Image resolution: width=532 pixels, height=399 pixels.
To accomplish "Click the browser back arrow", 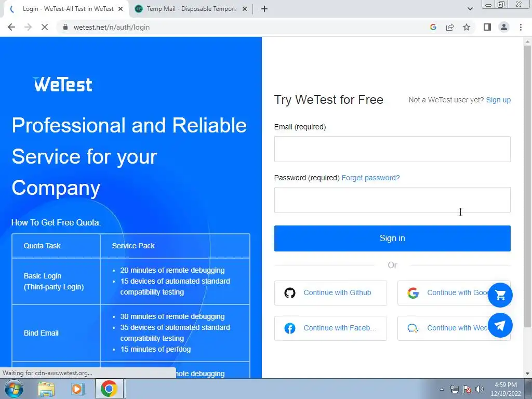I will click(x=11, y=27).
